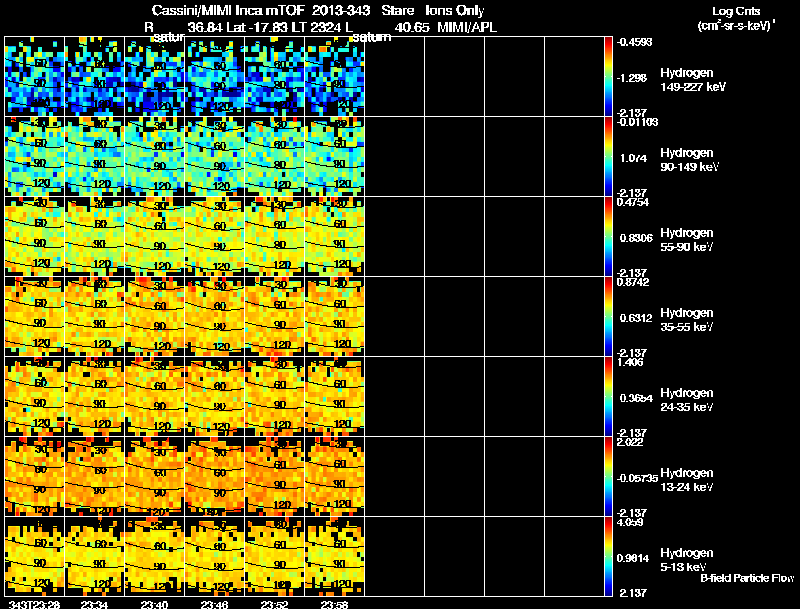
Task: Select the 13-24 keV image at 23:52
Action: pyautogui.click(x=274, y=477)
